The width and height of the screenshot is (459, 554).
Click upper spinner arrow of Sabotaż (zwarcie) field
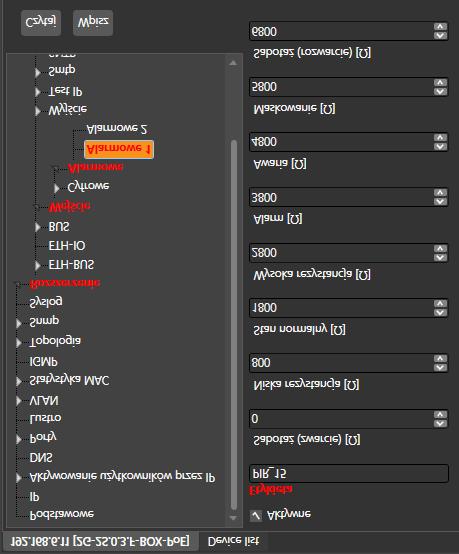pos(440,414)
